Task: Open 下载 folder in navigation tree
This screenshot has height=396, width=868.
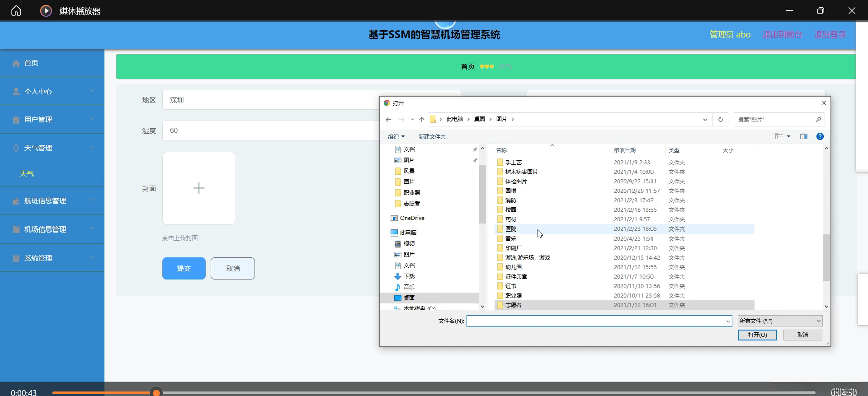Action: [405, 276]
